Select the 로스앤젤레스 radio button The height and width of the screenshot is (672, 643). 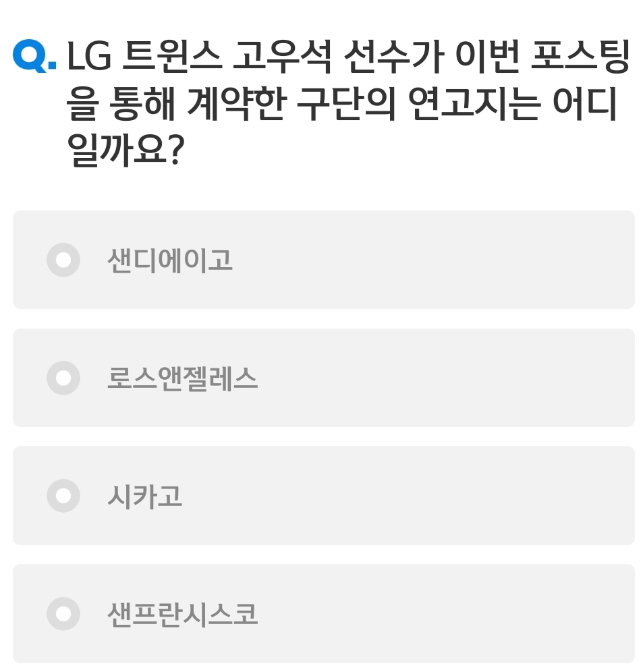63,378
